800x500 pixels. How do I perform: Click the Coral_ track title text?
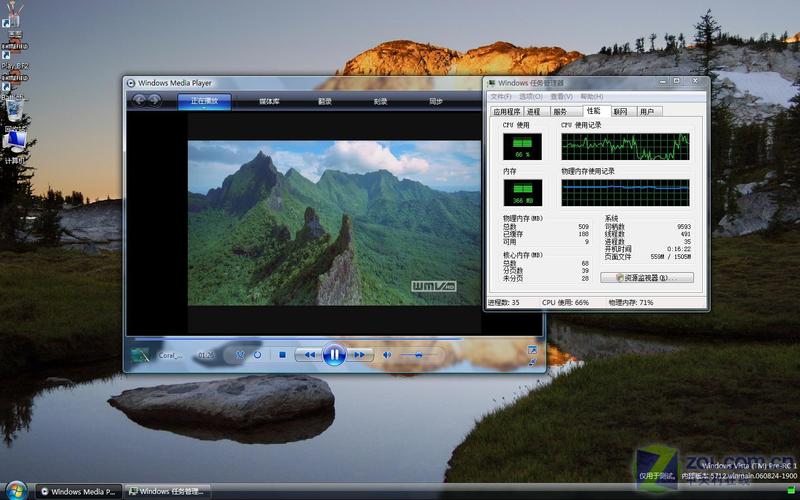point(170,355)
